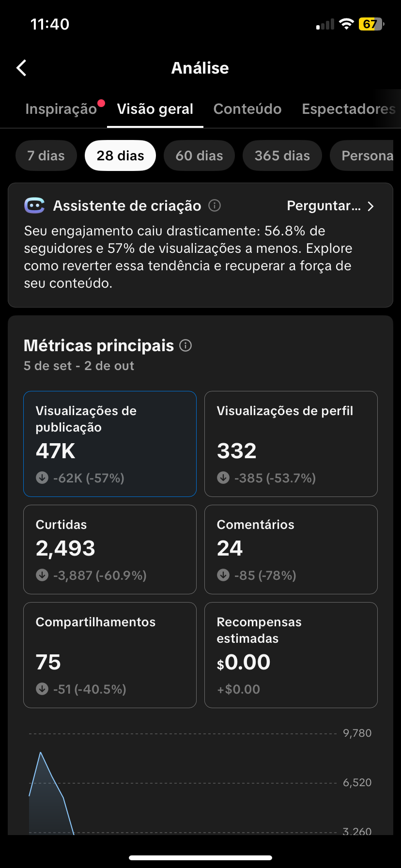Image resolution: width=401 pixels, height=868 pixels.
Task: Select the Comentários metric card
Action: [x=291, y=549]
